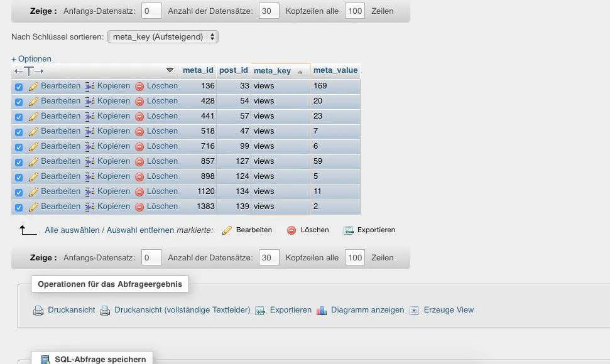
Task: Uncheck the row with meta_id 716
Action: click(19, 147)
